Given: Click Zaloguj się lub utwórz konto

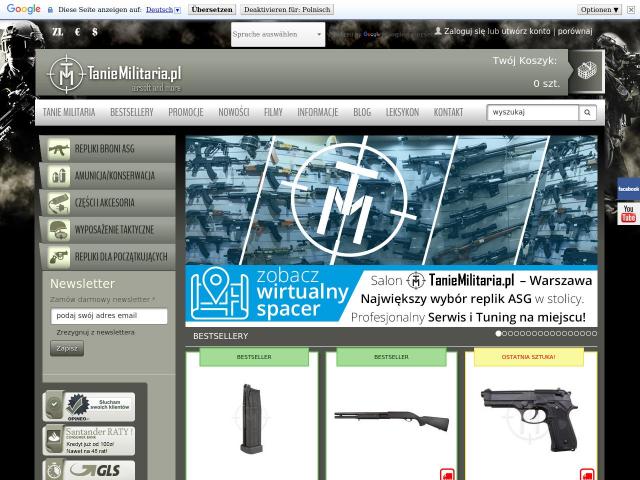Looking at the screenshot, I should [x=497, y=31].
